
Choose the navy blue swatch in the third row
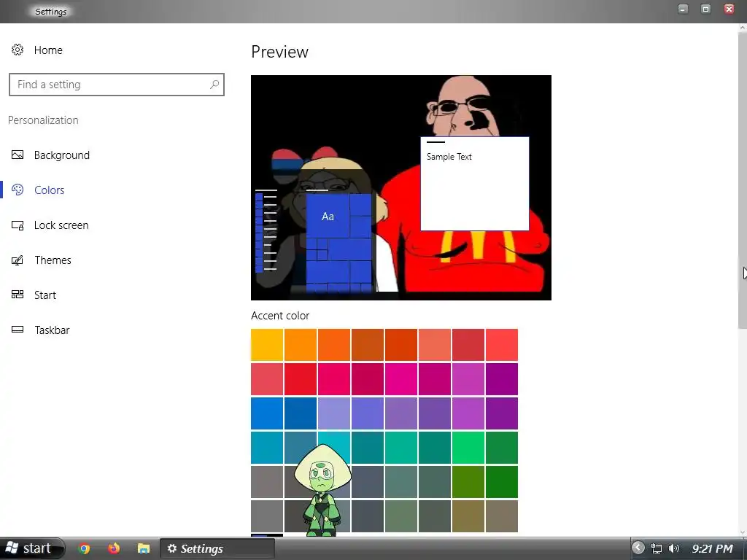coord(301,413)
